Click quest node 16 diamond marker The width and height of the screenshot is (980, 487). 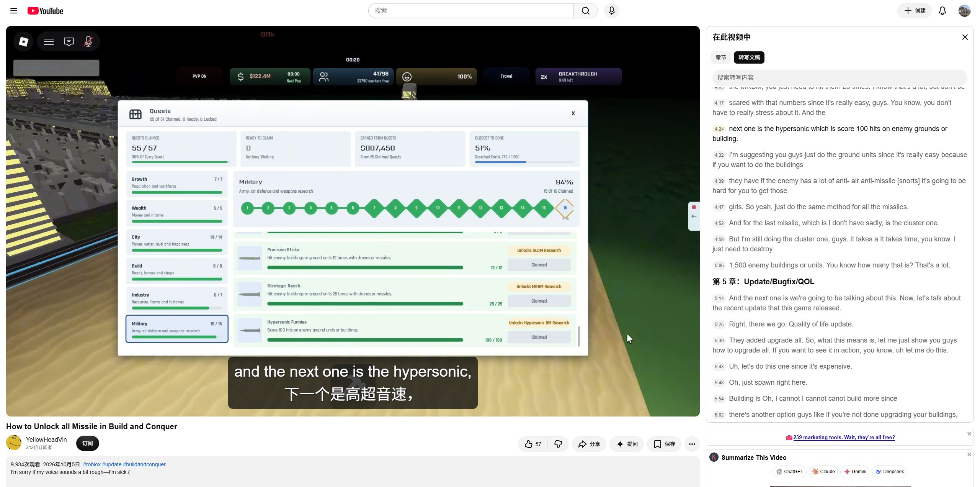[565, 208]
